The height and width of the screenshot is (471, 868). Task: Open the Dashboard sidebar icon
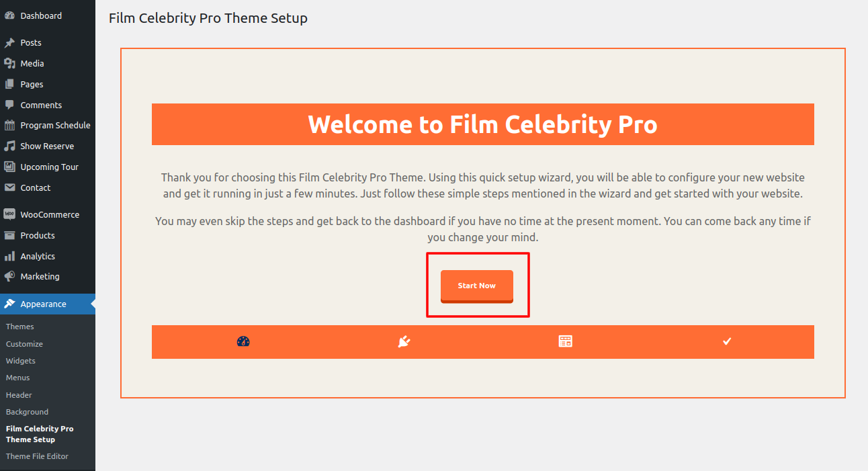[9, 15]
